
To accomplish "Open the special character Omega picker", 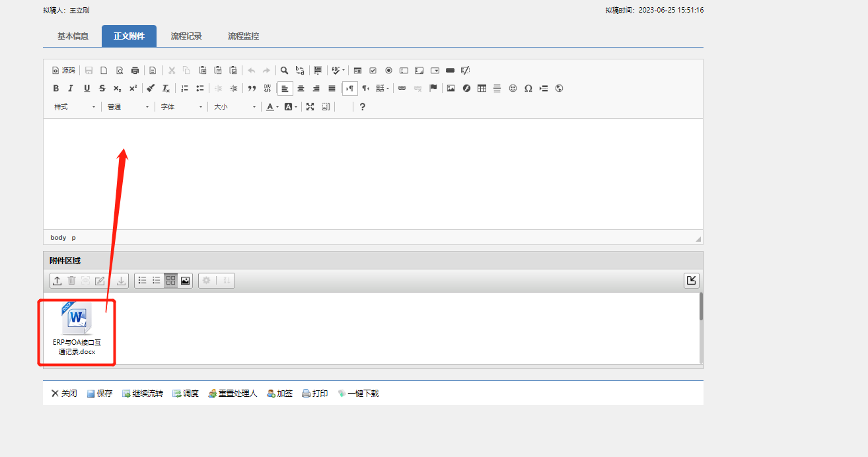I will pos(528,88).
